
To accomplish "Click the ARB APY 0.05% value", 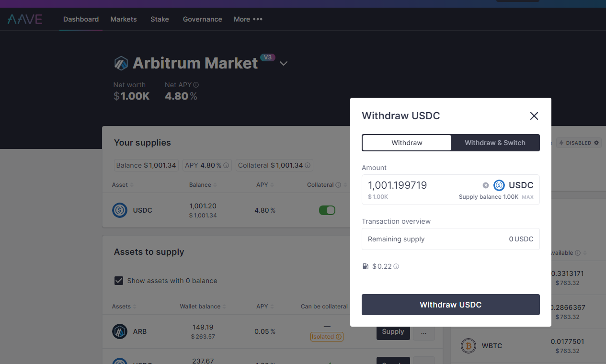I will coord(265,331).
